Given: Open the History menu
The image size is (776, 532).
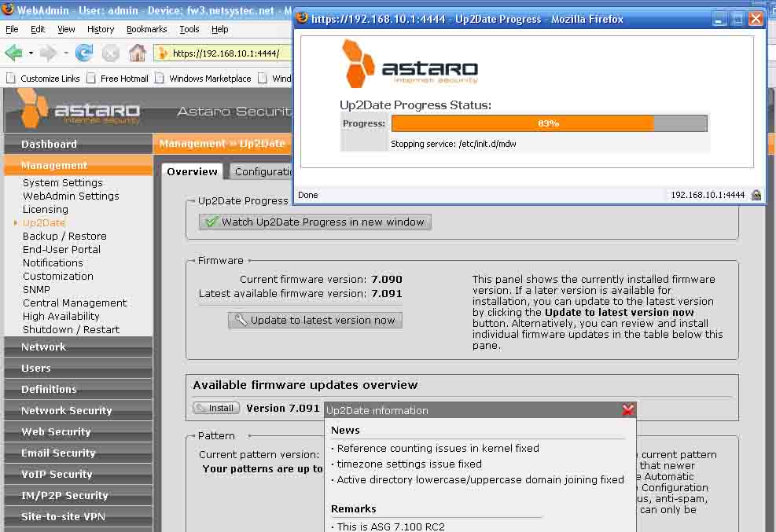Looking at the screenshot, I should (x=101, y=29).
